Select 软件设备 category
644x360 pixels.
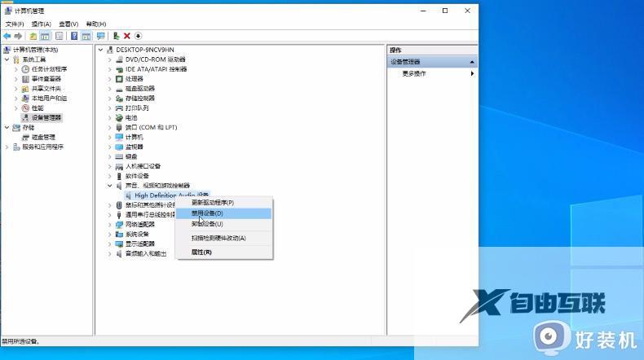137,176
